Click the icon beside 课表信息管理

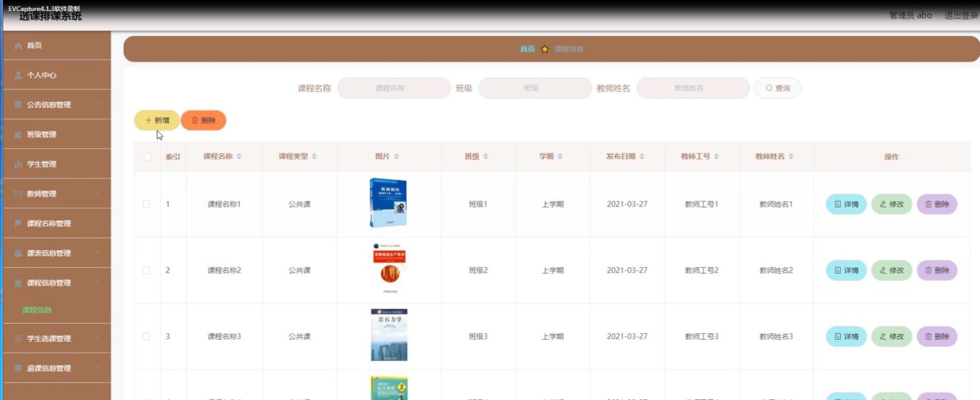(18, 253)
